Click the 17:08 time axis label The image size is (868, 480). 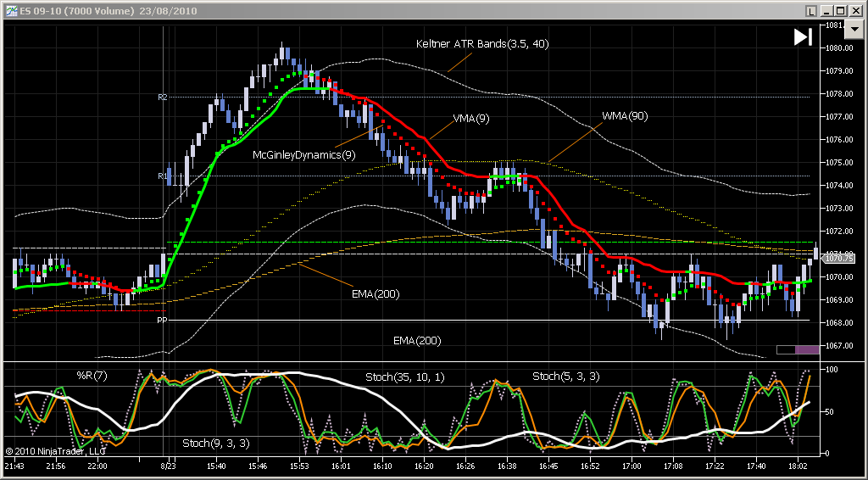pyautogui.click(x=673, y=466)
